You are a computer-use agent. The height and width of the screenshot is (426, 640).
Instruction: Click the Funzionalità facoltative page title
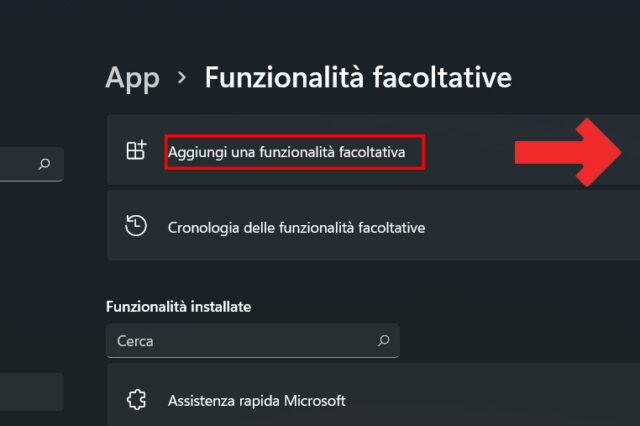click(x=357, y=77)
